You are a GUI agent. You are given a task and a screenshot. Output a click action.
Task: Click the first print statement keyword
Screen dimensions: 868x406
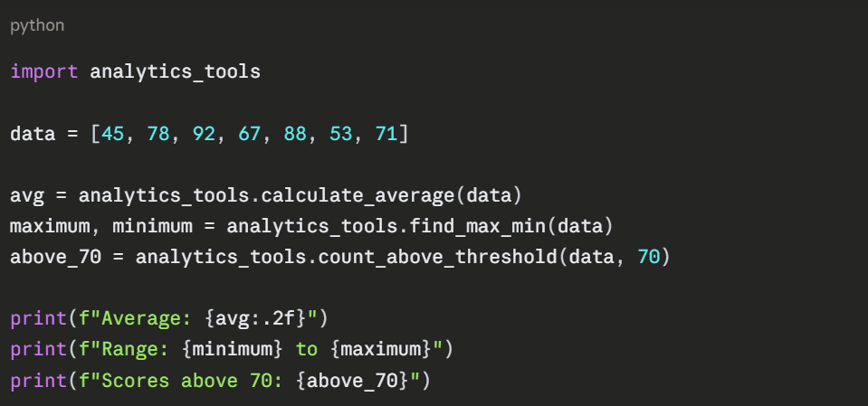38,318
